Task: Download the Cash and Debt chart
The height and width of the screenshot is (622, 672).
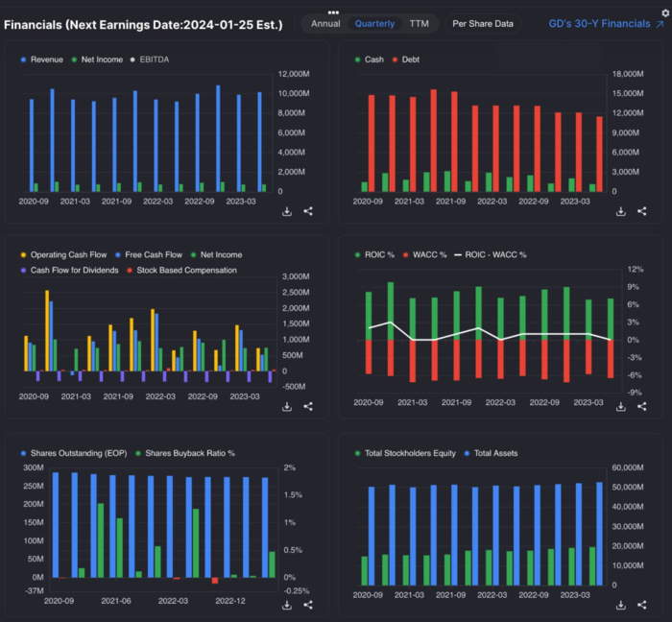Action: [x=620, y=211]
